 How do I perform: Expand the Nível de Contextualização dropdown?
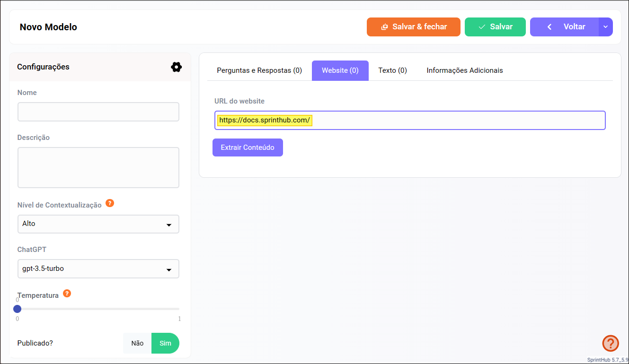(x=98, y=224)
